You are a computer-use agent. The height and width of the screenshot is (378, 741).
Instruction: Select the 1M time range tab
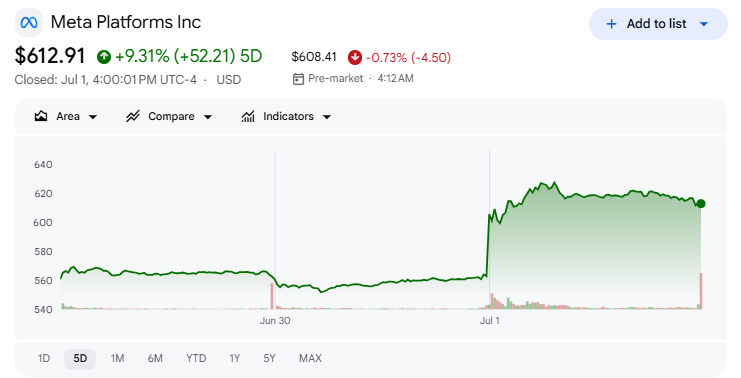click(x=117, y=359)
